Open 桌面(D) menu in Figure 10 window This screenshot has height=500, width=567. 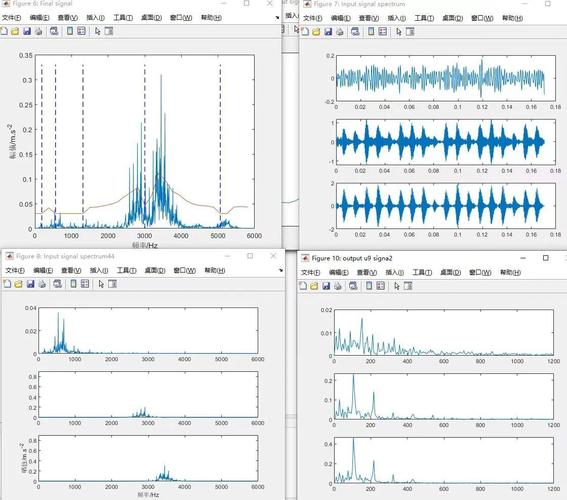(x=451, y=272)
